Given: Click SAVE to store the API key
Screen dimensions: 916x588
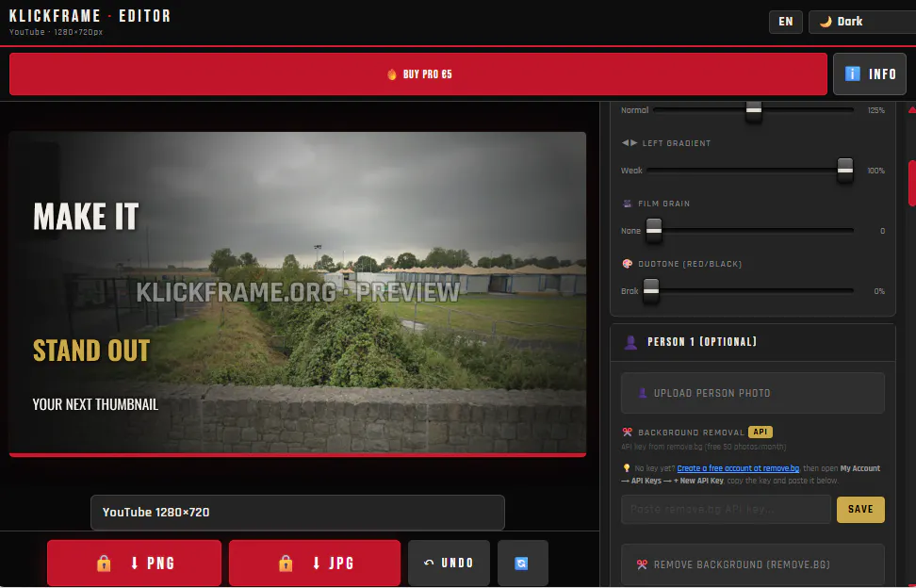Looking at the screenshot, I should point(860,509).
